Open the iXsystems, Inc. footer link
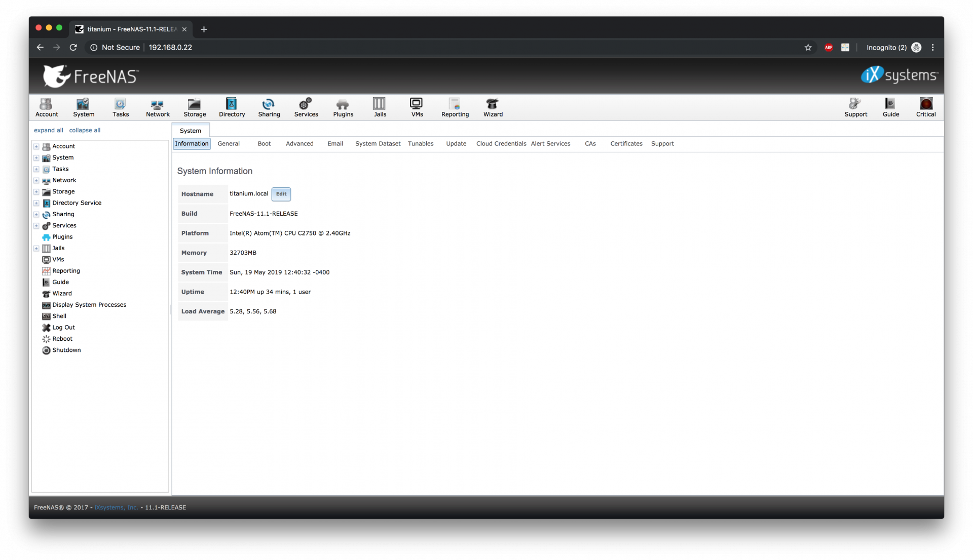This screenshot has width=973, height=560. pos(116,507)
